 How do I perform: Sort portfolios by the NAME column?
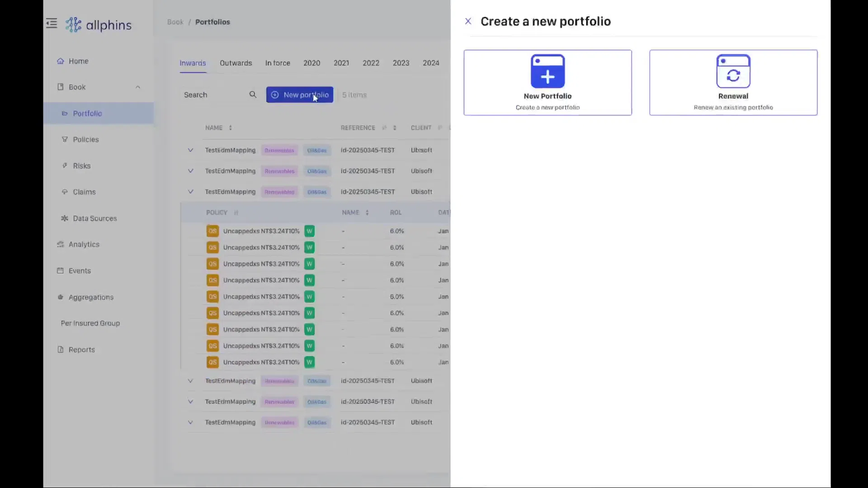[x=230, y=128]
